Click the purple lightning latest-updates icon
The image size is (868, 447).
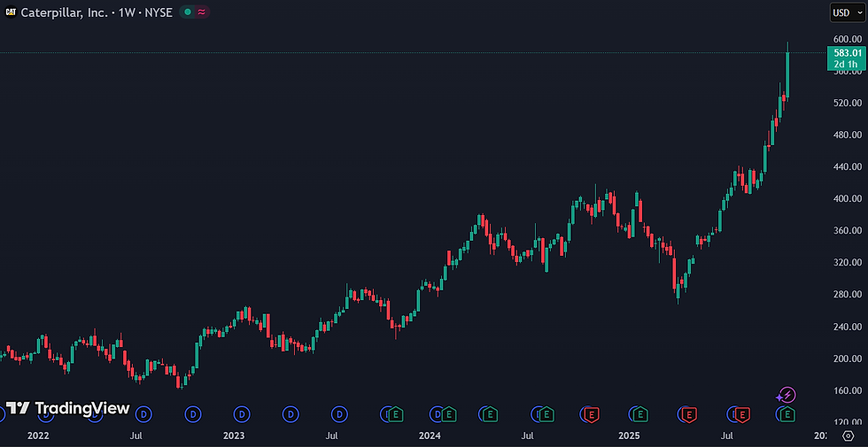coord(787,395)
